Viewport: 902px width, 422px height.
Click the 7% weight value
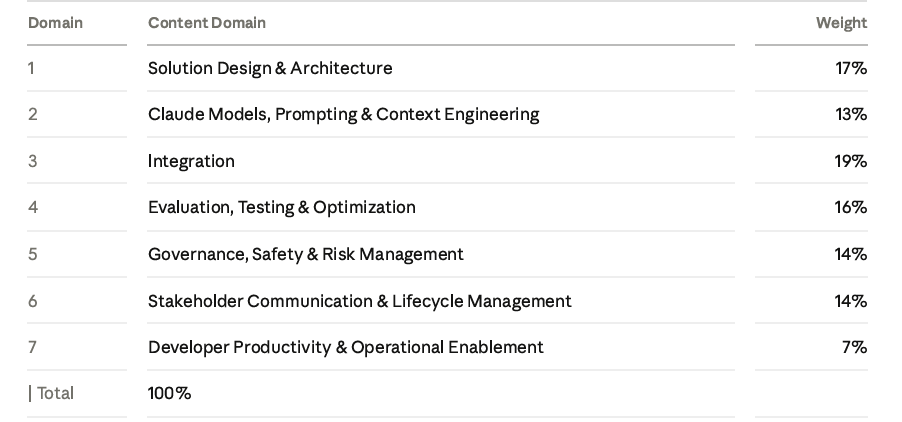pyautogui.click(x=854, y=347)
